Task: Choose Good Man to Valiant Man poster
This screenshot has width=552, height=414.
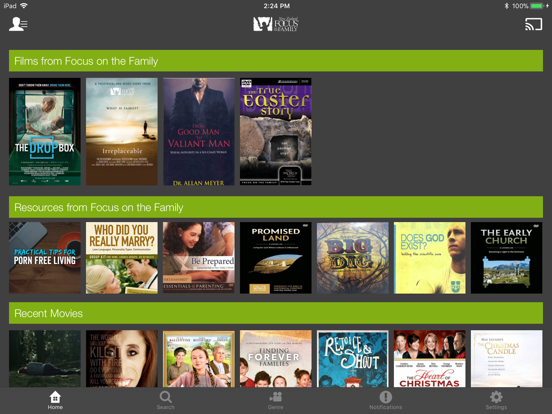Action: [199, 132]
